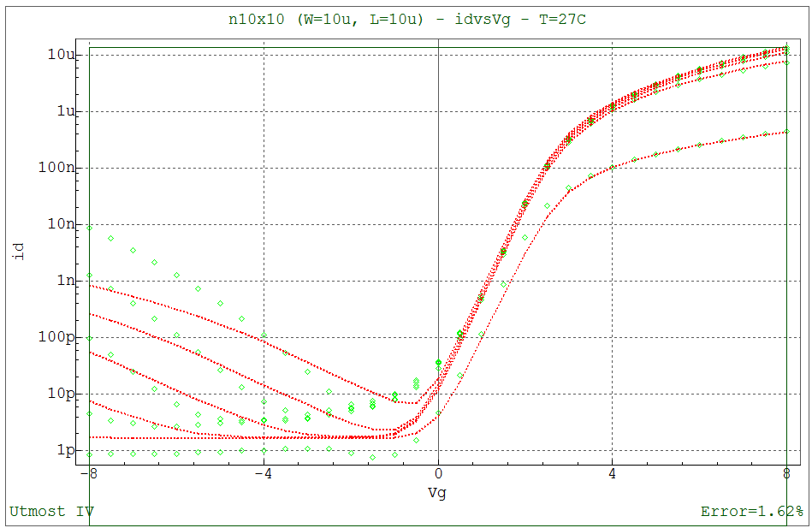
Task: Select the 10u y-axis tick label
Action: coord(62,54)
